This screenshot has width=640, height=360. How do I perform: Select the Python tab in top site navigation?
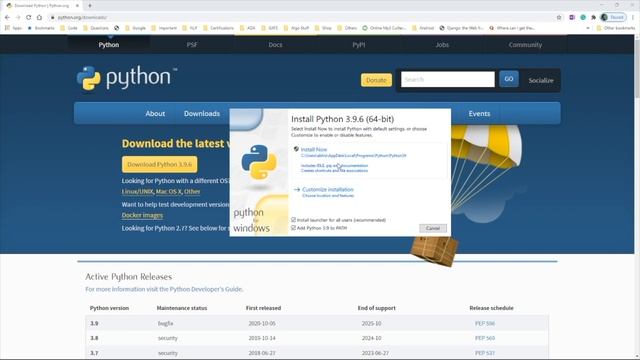[x=109, y=44]
